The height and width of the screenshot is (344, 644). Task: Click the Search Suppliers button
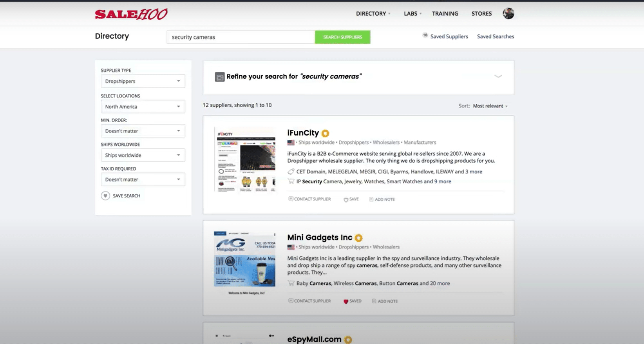tap(343, 37)
